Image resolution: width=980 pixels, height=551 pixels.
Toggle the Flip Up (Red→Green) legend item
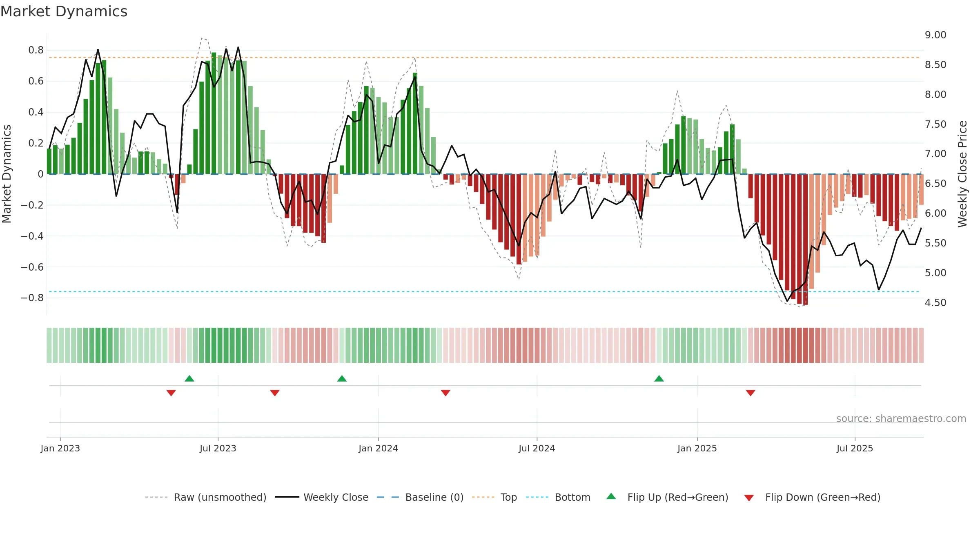click(x=668, y=497)
